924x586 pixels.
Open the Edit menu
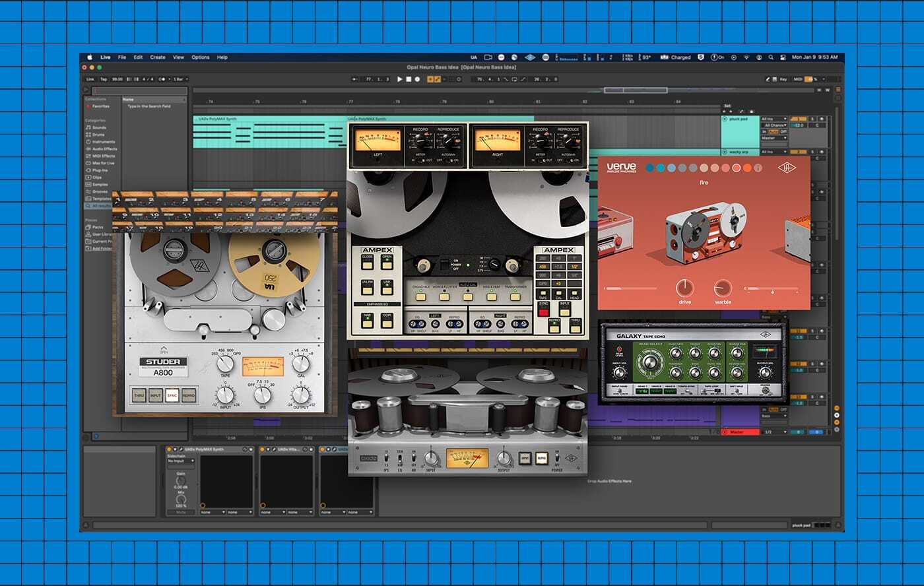[138, 57]
